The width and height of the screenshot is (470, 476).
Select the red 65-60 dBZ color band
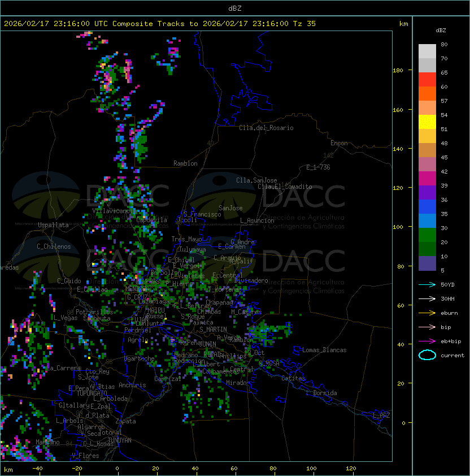pyautogui.click(x=427, y=80)
